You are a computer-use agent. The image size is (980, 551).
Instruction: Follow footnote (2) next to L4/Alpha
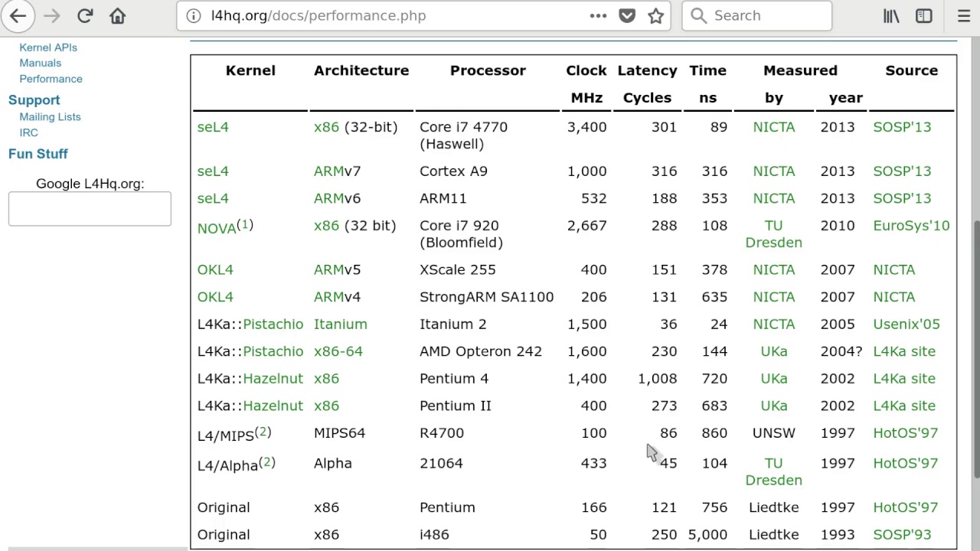[x=267, y=462]
